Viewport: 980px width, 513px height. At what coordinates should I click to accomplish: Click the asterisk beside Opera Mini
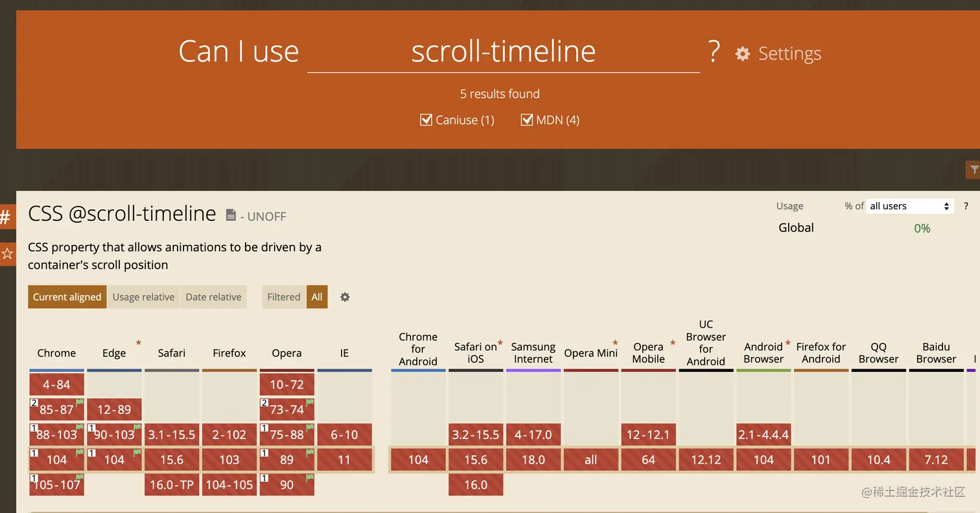pos(615,343)
